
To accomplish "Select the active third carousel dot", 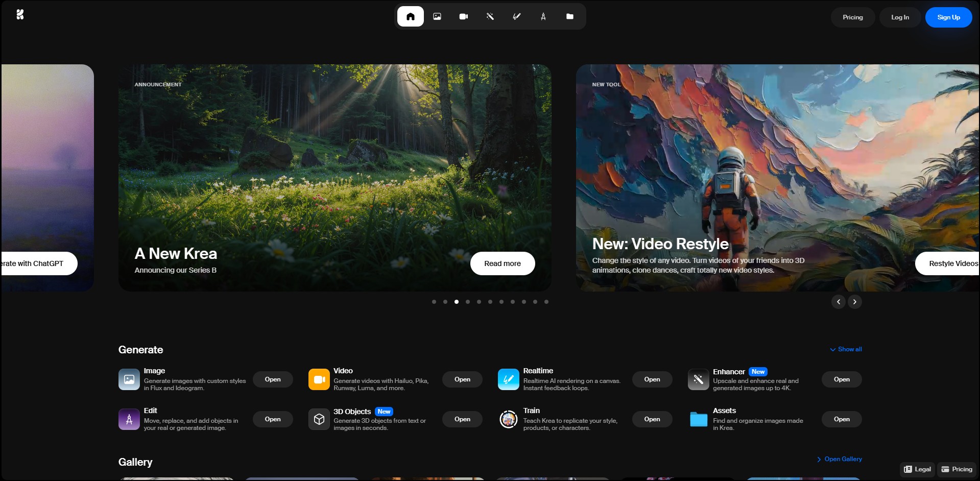I will 457,302.
